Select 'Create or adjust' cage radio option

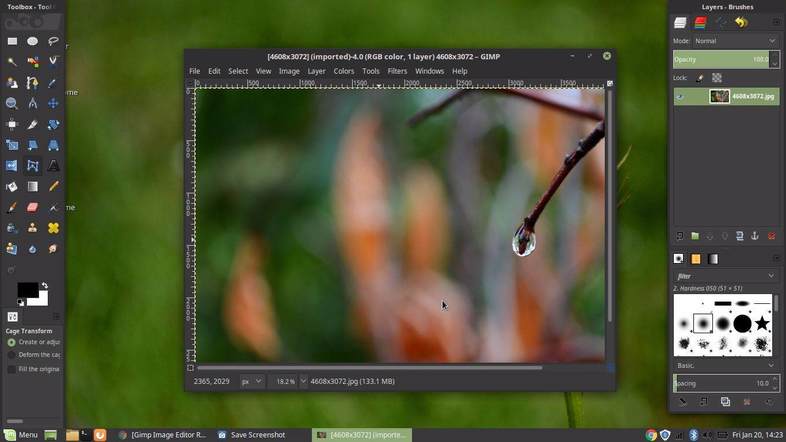point(12,342)
